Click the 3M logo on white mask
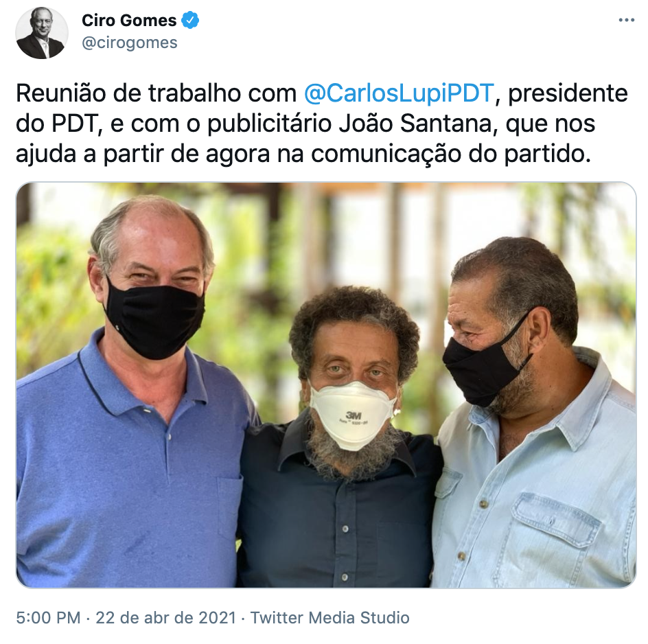This screenshot has height=644, width=648. 354,415
